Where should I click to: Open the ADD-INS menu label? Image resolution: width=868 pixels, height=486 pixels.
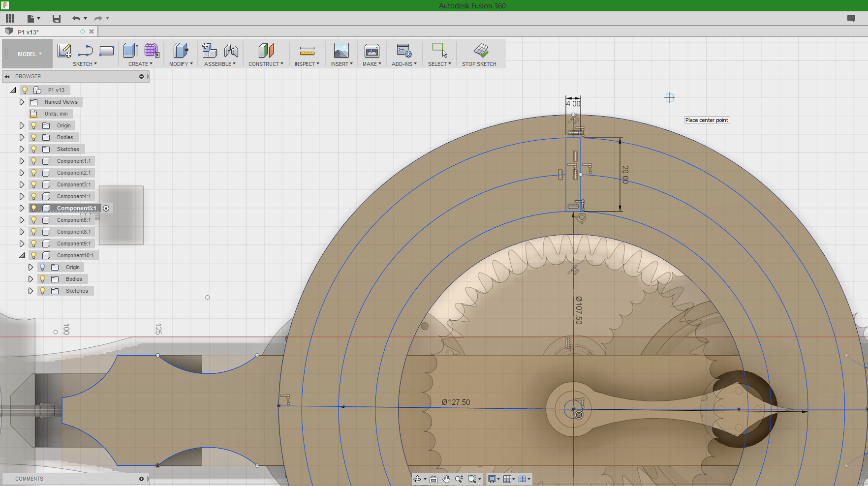[x=404, y=64]
